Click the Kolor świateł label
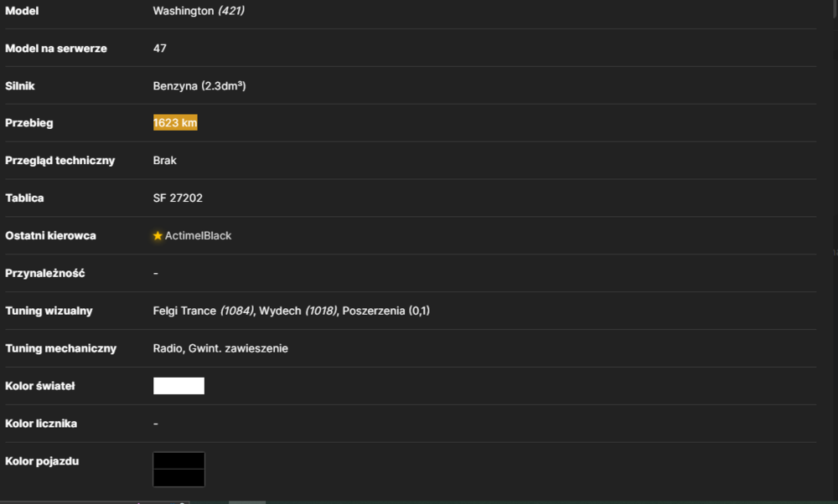The image size is (838, 504). point(40,385)
